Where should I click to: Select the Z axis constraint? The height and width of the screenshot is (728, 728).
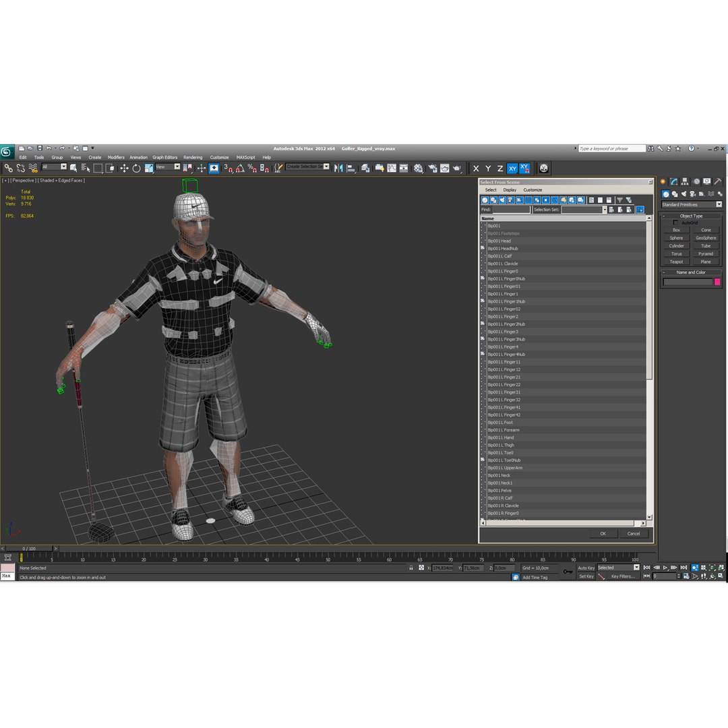tap(500, 169)
